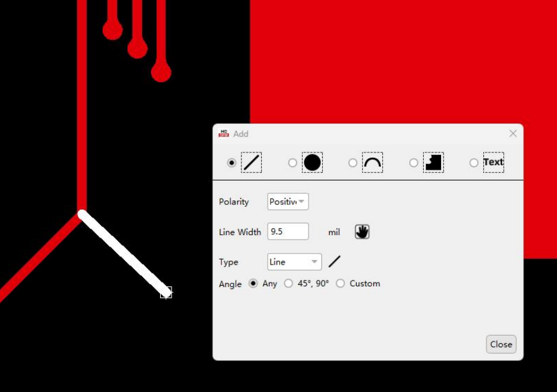The width and height of the screenshot is (557, 392).
Task: Click the hand icon beside Line Width
Action: click(362, 232)
